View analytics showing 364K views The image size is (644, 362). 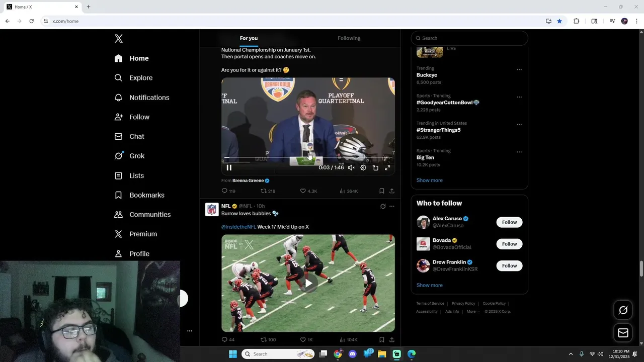(x=349, y=191)
